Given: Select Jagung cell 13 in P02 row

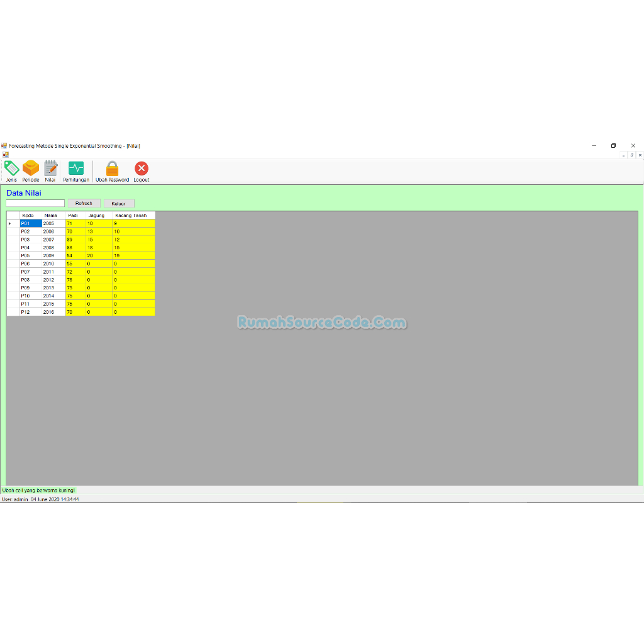Looking at the screenshot, I should tap(99, 231).
